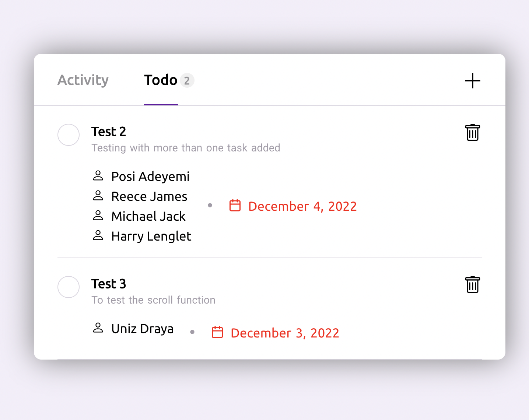Delete the Test 2 task via trash icon

point(472,133)
